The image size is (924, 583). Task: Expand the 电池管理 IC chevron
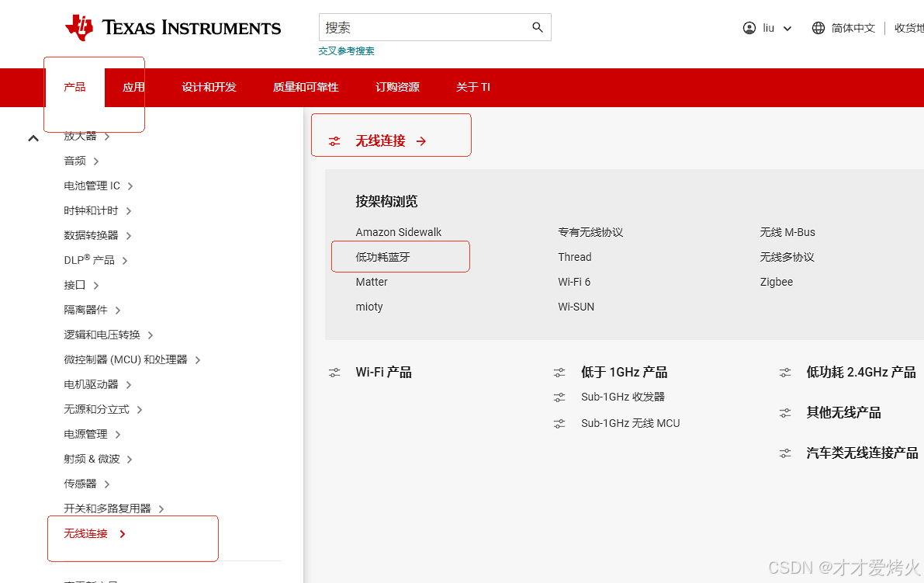tap(130, 186)
